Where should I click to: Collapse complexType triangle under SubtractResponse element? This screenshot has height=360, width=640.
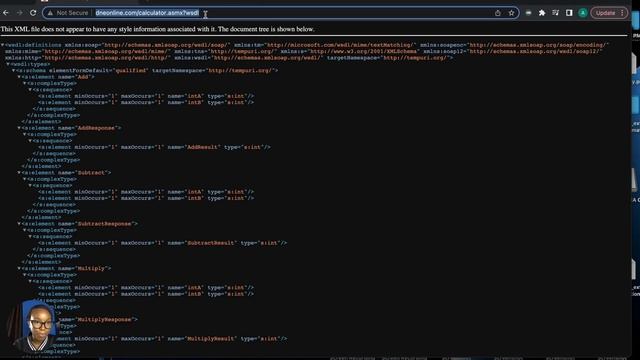tap(24, 230)
